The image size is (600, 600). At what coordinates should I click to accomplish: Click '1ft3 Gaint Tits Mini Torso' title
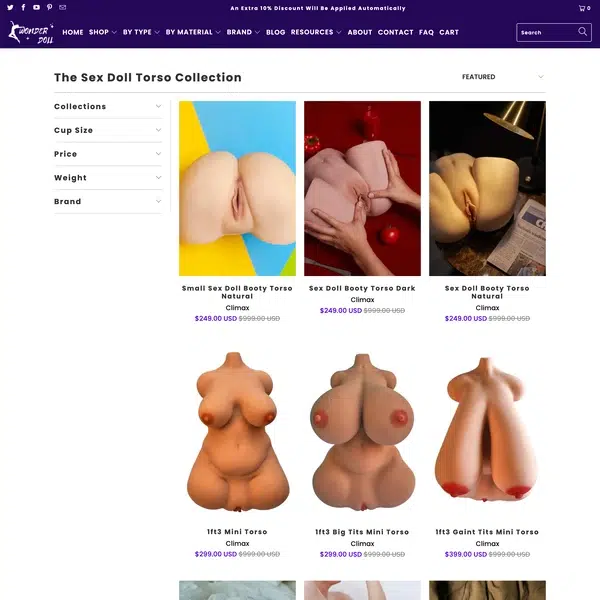click(487, 532)
